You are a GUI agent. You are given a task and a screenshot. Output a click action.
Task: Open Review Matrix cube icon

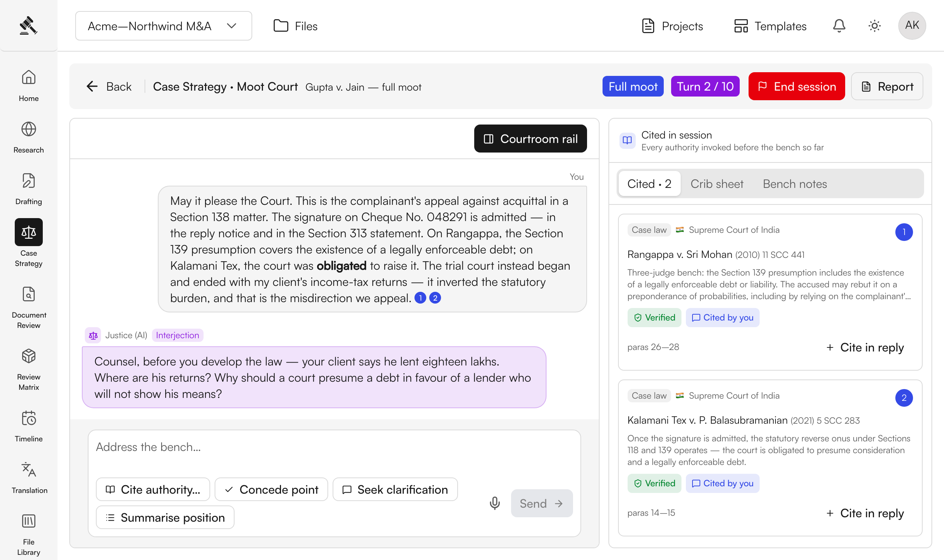[x=29, y=356]
